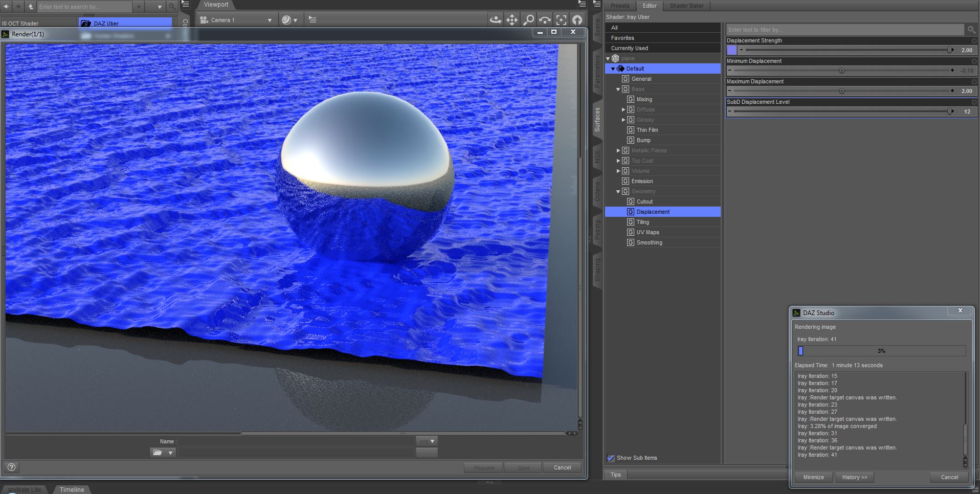Switch to the Shader Baker tab
The width and height of the screenshot is (980, 494).
point(686,6)
